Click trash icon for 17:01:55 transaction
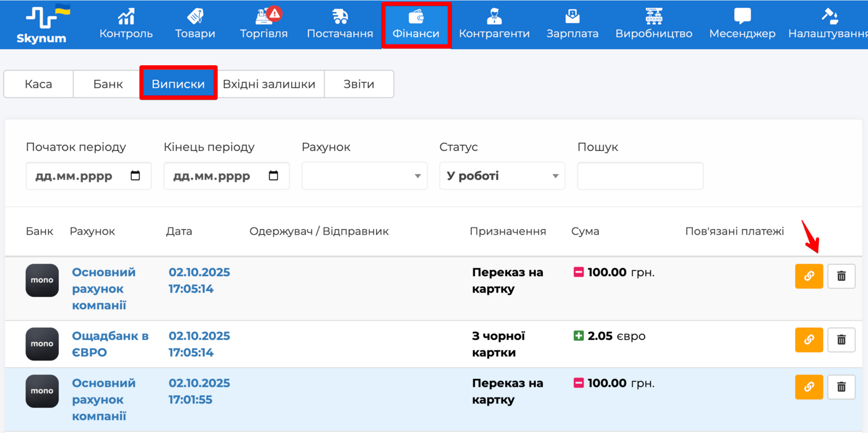Viewport: 868px width, 433px height. coord(841,387)
